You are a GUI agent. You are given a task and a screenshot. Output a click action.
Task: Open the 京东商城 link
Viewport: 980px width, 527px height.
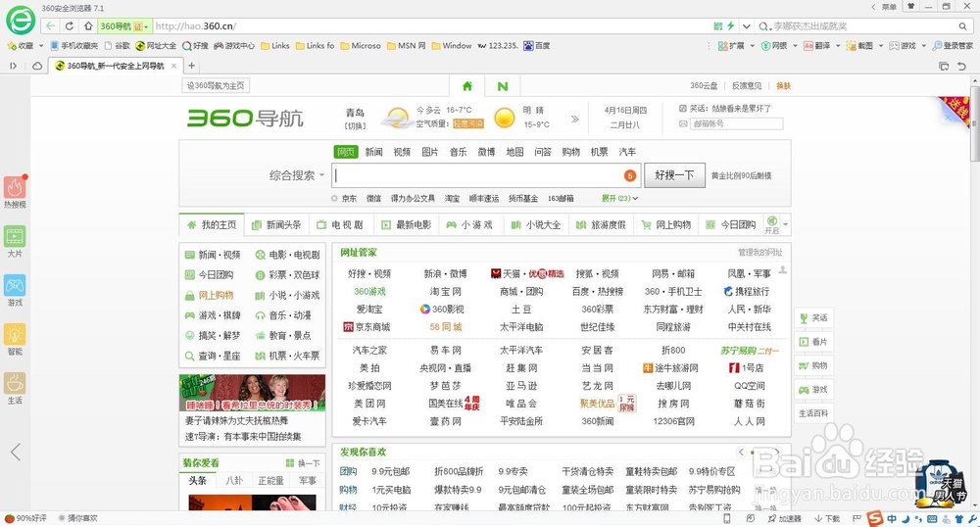click(x=367, y=326)
